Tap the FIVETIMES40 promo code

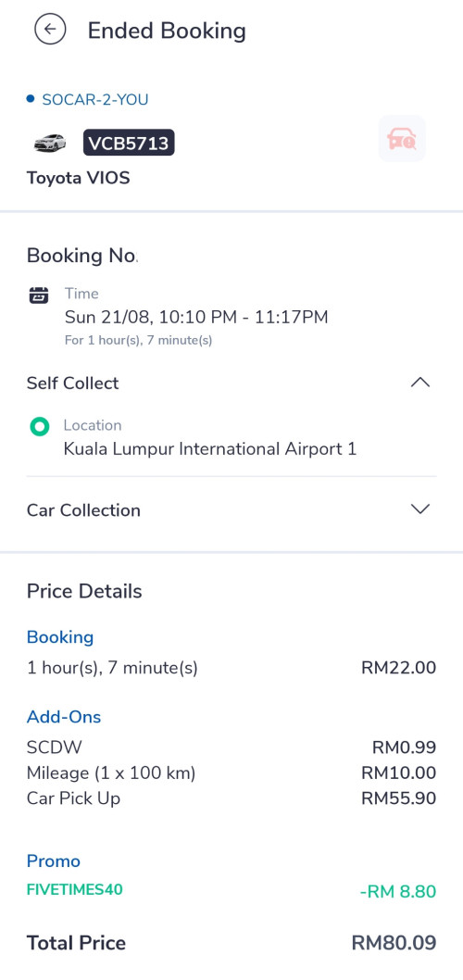[74, 889]
